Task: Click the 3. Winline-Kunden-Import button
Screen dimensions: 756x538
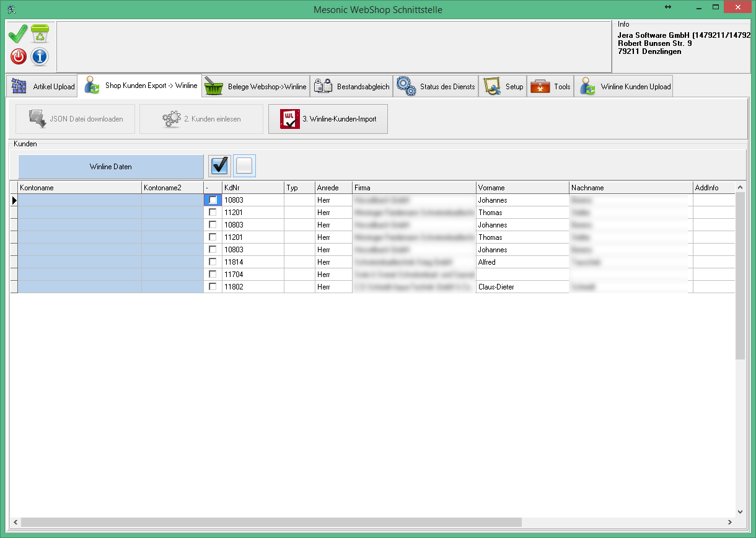Action: tap(328, 119)
